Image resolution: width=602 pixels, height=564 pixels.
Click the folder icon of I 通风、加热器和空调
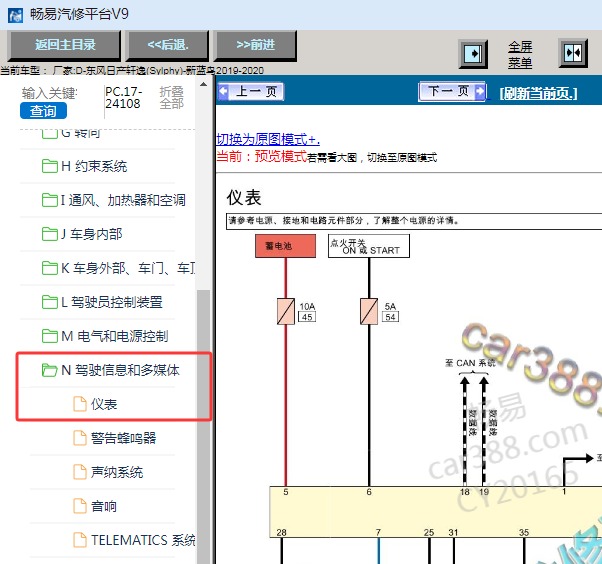[x=50, y=200]
